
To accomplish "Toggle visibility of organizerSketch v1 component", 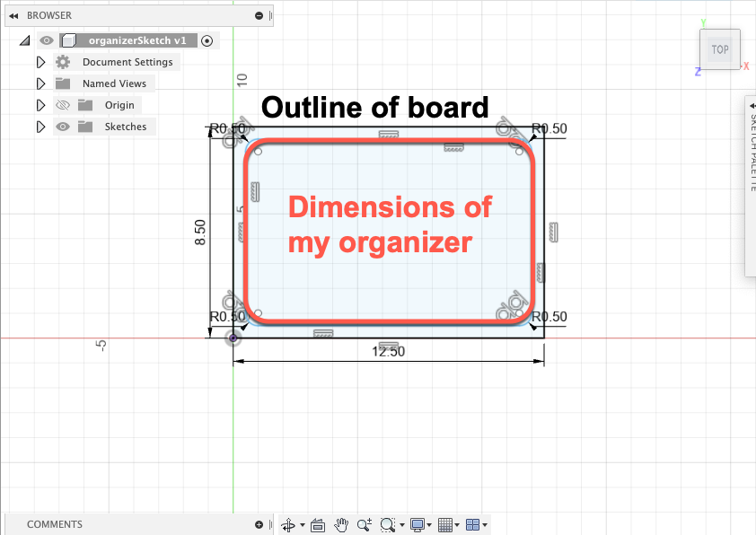I will 47,40.
